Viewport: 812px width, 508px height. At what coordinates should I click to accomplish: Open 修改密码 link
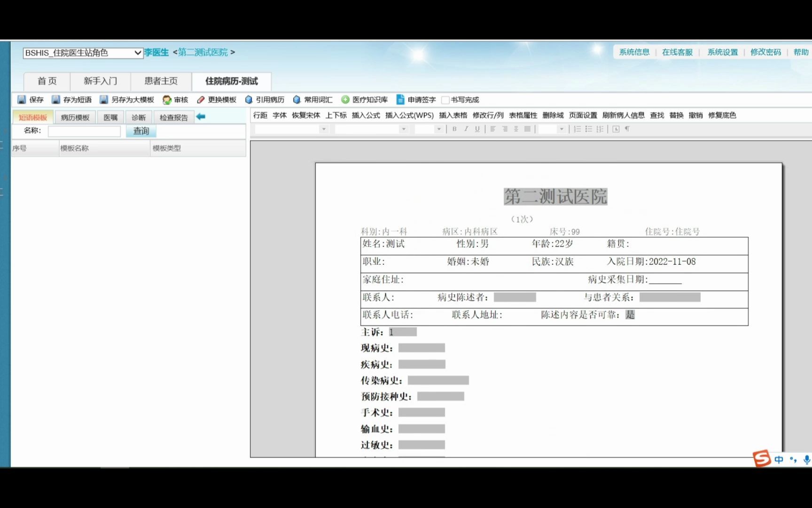[x=766, y=52]
